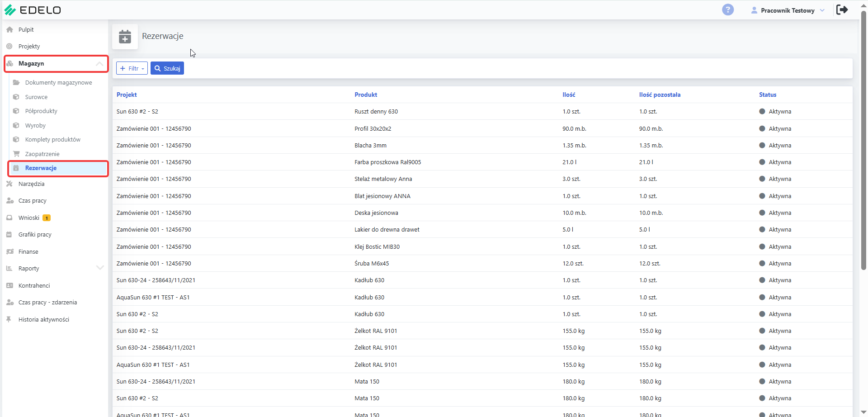Click the EDELO logo
Viewport: 868px width, 417px height.
(x=33, y=10)
